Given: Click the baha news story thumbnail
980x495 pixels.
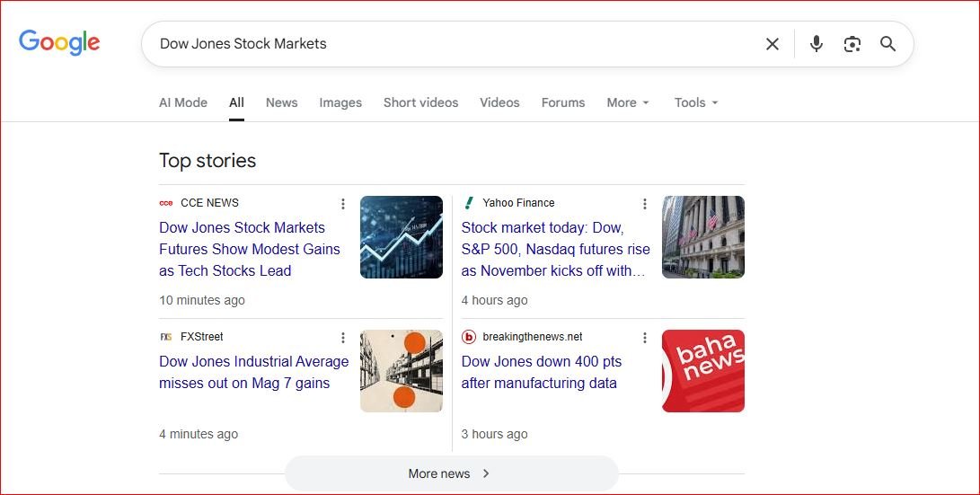Looking at the screenshot, I should pyautogui.click(x=702, y=371).
